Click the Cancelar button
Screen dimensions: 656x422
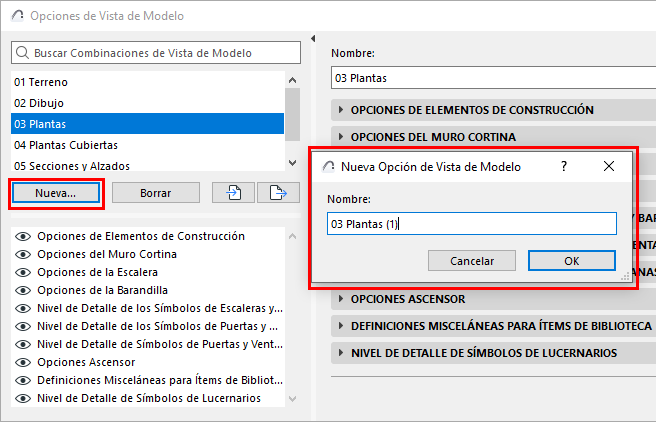[x=472, y=261]
